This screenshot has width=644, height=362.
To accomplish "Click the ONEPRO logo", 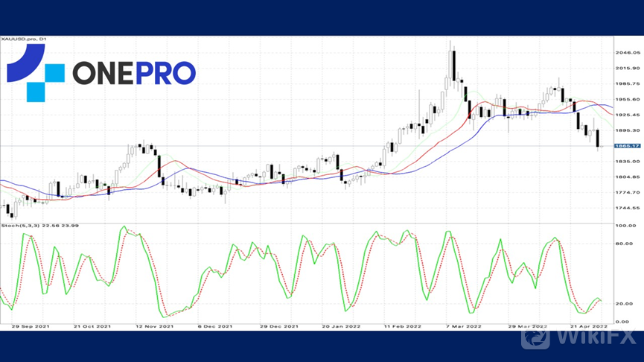I will [x=101, y=73].
